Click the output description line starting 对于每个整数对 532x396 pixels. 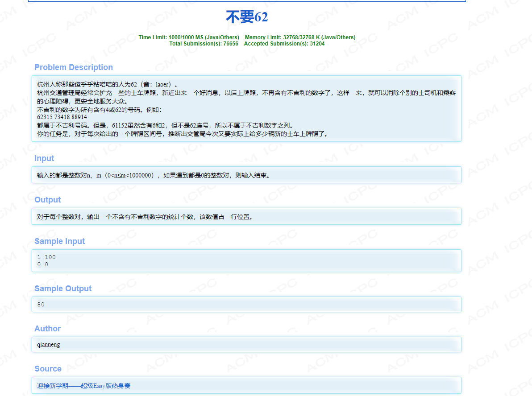[145, 217]
